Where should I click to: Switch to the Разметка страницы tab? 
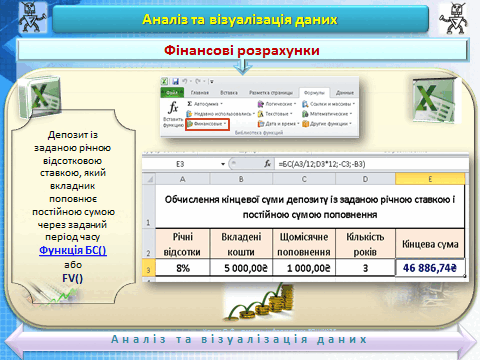tap(271, 93)
